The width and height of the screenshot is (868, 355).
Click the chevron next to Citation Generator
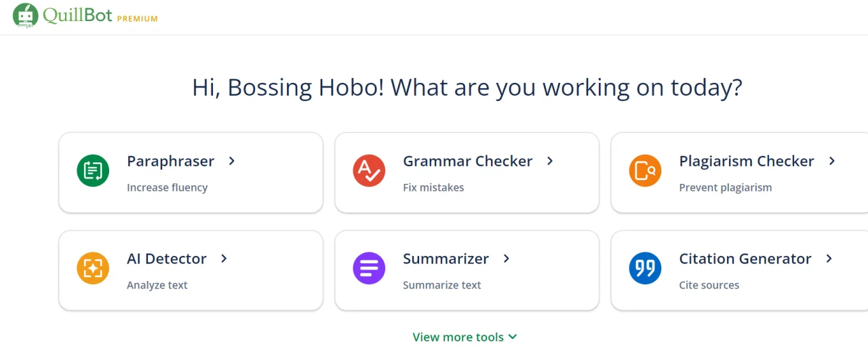(x=829, y=259)
